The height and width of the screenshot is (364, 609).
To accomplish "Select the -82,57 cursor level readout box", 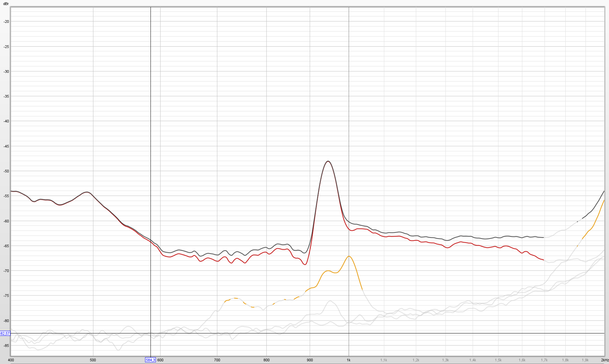I will [x=5, y=333].
